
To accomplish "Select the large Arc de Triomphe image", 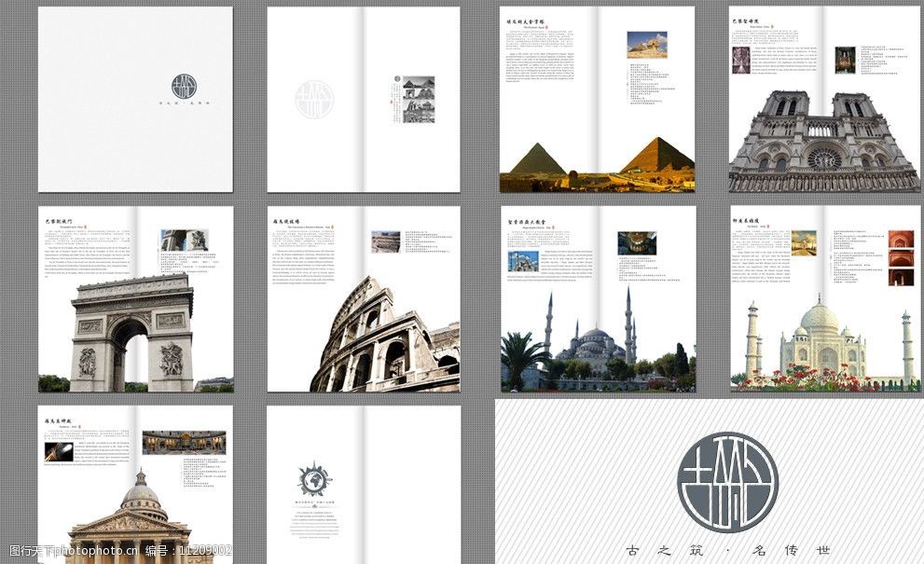I will click(133, 332).
